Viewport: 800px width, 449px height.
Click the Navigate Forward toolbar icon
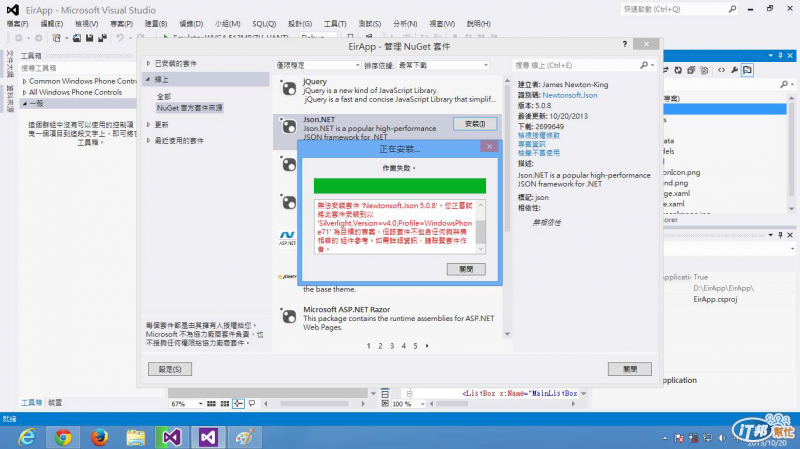click(x=38, y=38)
